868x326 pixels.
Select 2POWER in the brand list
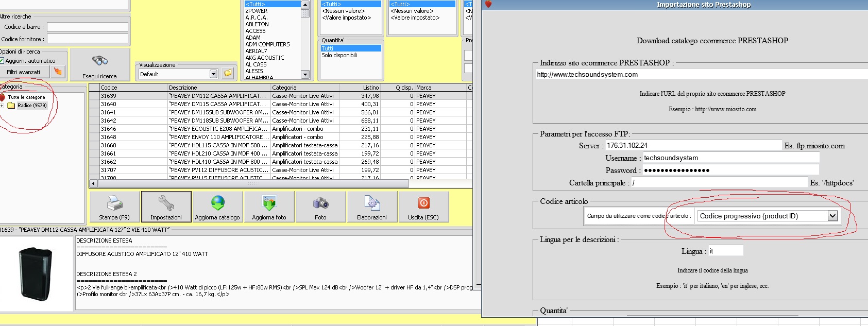point(257,11)
